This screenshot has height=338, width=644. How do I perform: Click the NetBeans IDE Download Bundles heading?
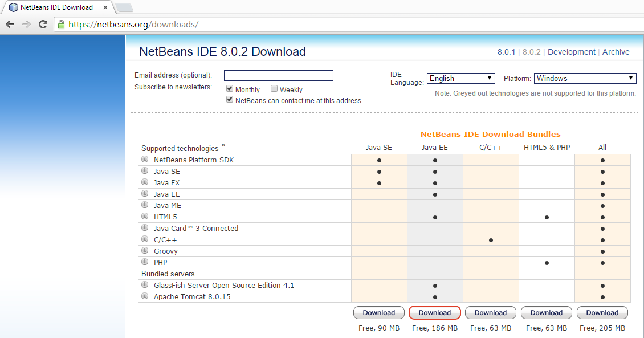pyautogui.click(x=490, y=135)
